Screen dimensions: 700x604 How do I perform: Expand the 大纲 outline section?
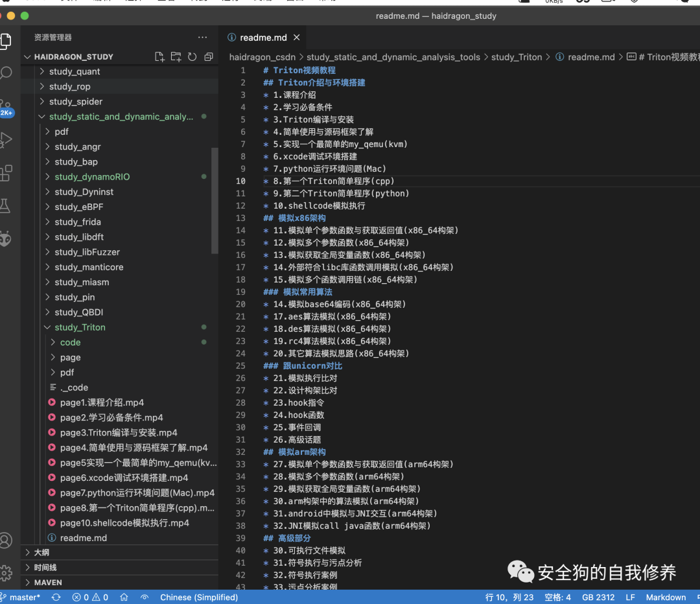(x=41, y=552)
